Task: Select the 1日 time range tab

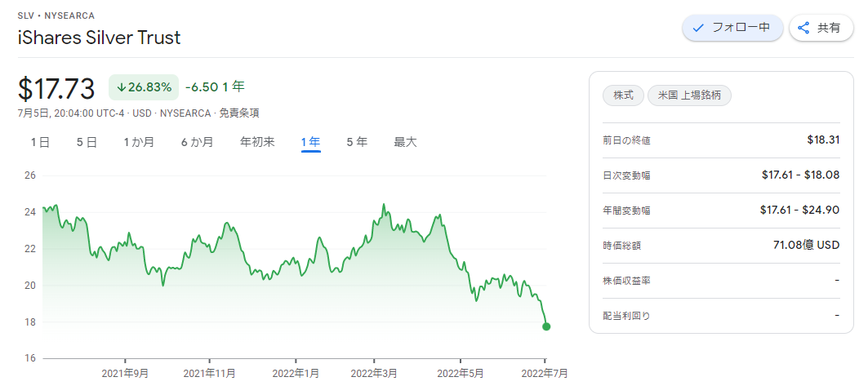Action: point(40,142)
